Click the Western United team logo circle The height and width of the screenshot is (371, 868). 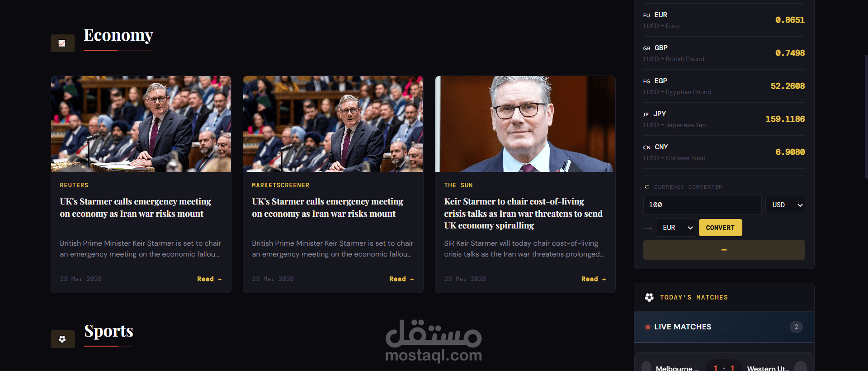(801, 366)
